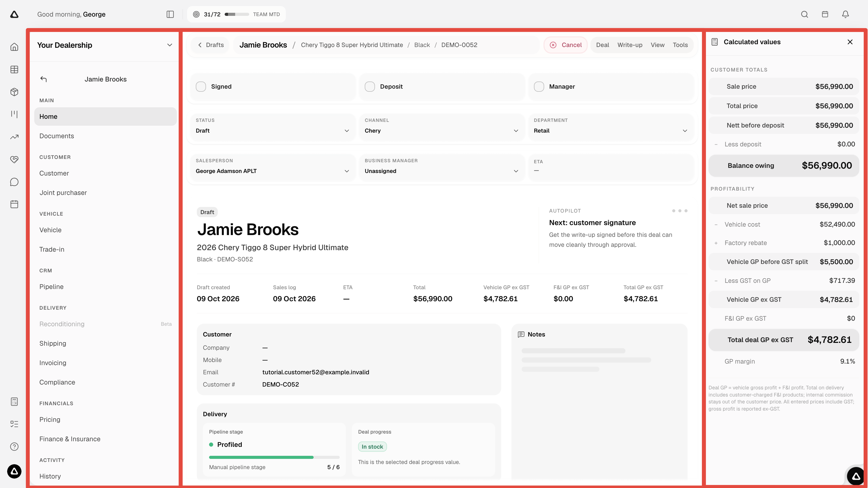Click the pipeline stage progress bar
This screenshot has width=868, height=488.
click(274, 457)
